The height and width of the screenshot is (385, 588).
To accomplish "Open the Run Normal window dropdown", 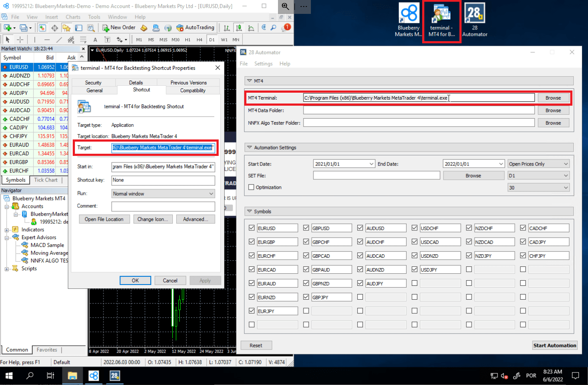I will pyautogui.click(x=163, y=194).
